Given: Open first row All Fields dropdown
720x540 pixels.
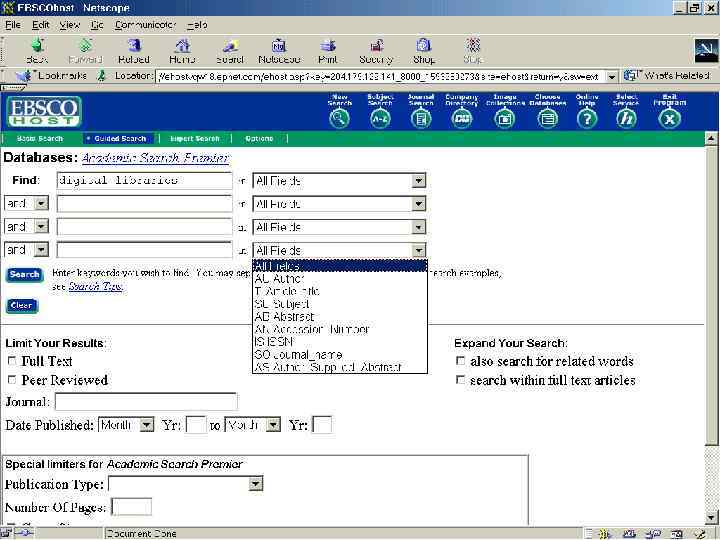Looking at the screenshot, I should (x=339, y=180).
